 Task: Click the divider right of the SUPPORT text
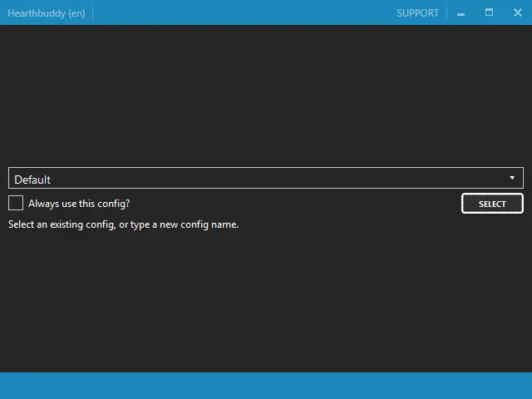(447, 13)
